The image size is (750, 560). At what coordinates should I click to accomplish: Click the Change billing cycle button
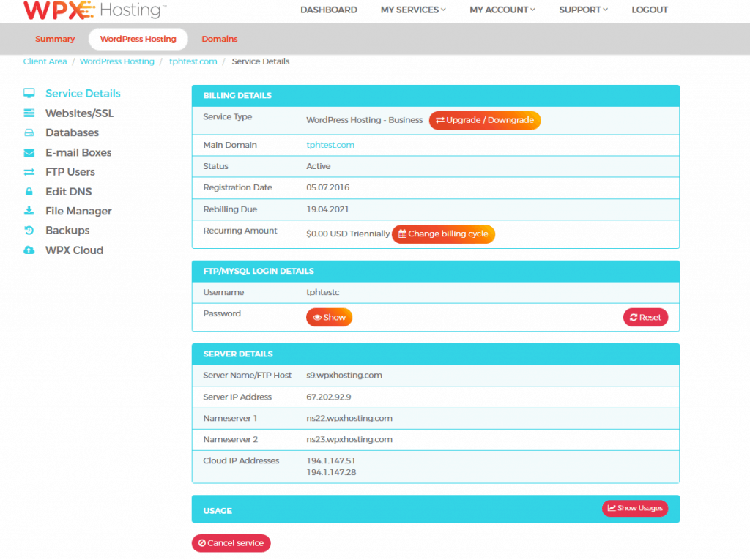(443, 234)
